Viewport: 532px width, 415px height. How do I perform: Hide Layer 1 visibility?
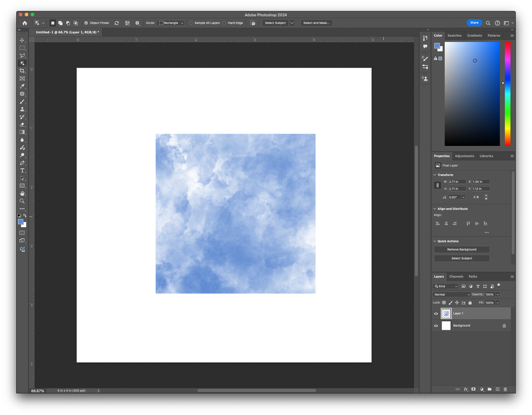436,313
